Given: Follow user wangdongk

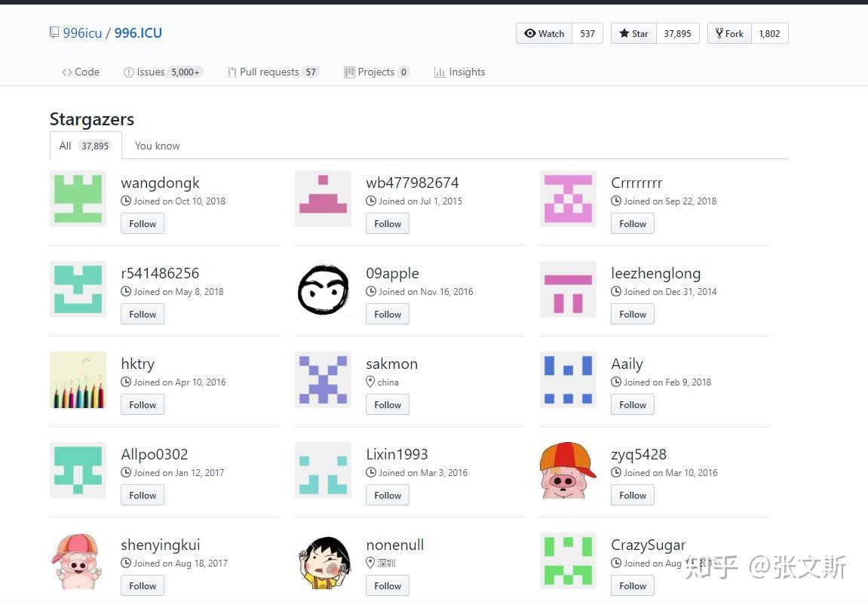Looking at the screenshot, I should tap(143, 224).
